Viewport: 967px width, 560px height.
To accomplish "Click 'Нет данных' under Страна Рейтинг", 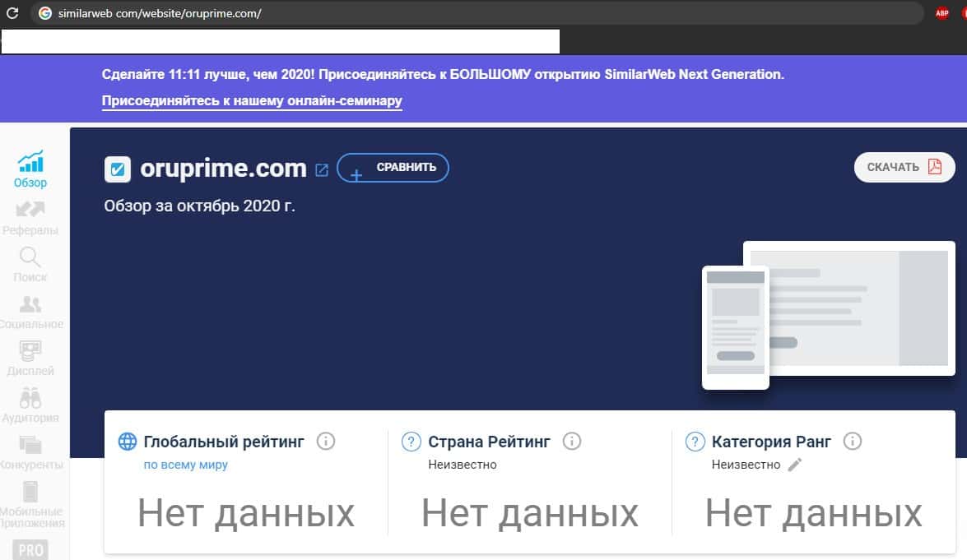I will [530, 513].
